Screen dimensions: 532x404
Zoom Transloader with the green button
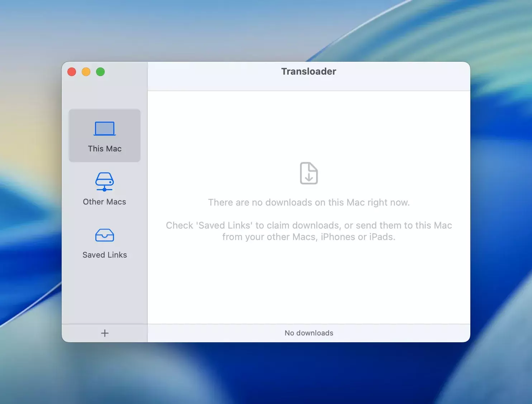tap(100, 72)
